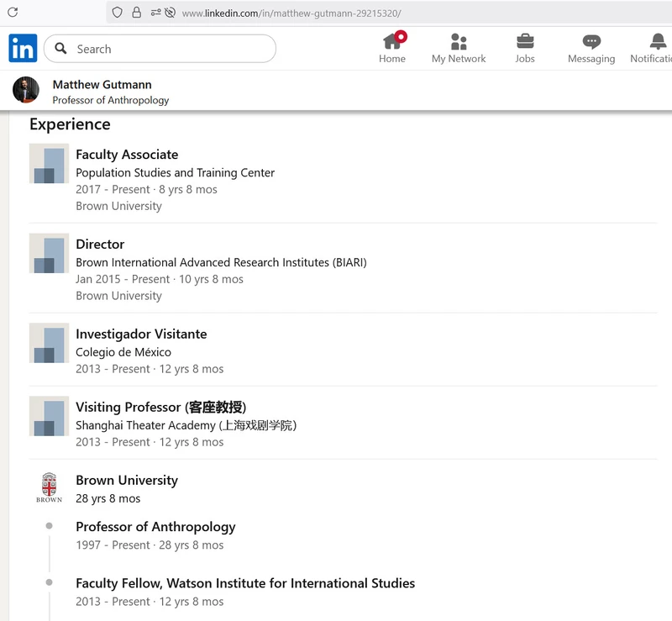Open the Brown University company heading
672x621 pixels.
(127, 481)
